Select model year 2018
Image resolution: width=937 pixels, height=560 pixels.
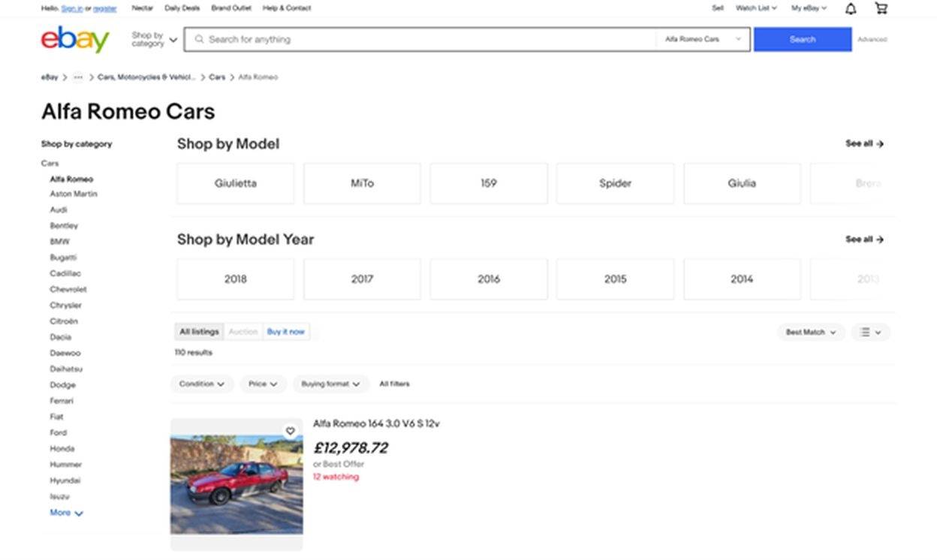click(x=236, y=279)
